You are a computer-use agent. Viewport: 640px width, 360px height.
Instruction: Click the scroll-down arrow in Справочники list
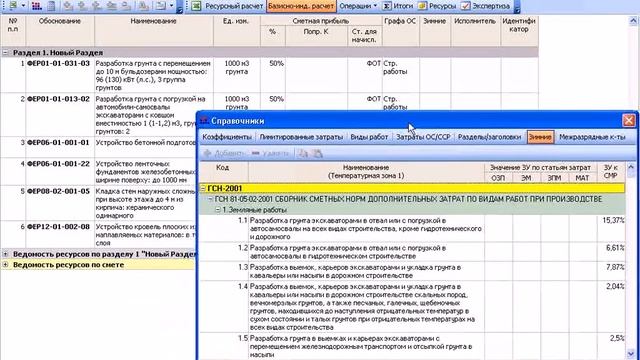pyautogui.click(x=631, y=354)
